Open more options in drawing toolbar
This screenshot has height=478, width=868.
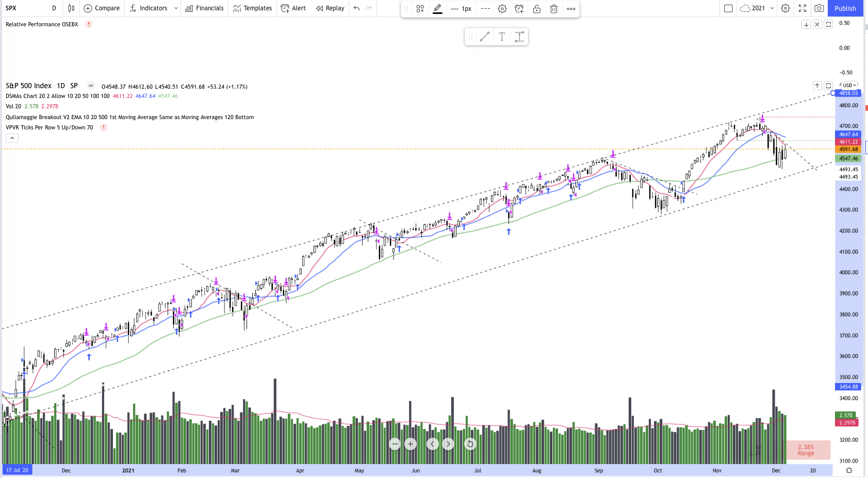[571, 9]
